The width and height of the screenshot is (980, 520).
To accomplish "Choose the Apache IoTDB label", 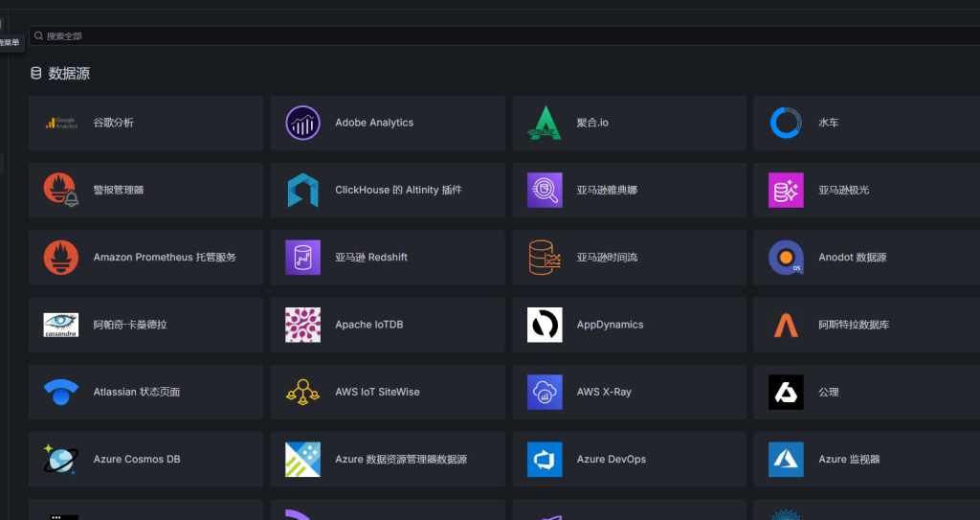I will (368, 325).
